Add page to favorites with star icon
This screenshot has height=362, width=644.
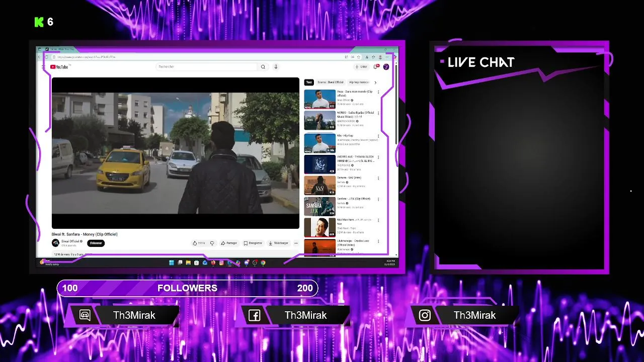359,57
